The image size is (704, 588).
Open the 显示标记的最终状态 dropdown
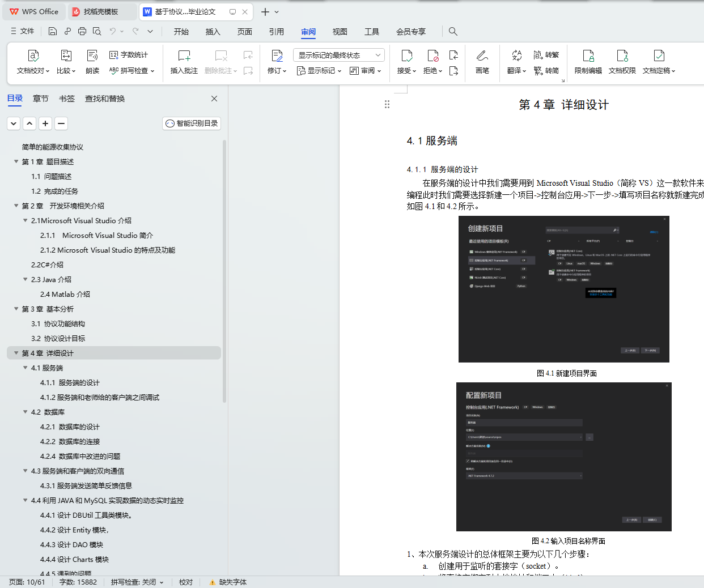tap(339, 55)
